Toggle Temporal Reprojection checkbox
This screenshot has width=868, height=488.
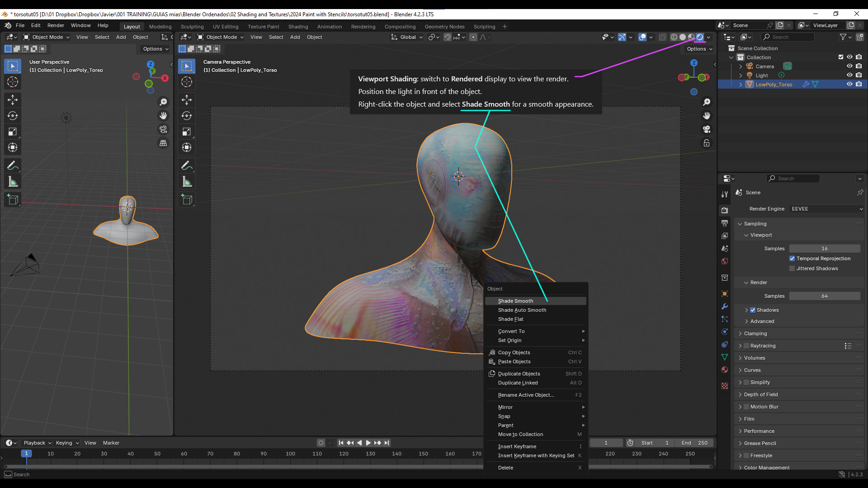coord(792,258)
